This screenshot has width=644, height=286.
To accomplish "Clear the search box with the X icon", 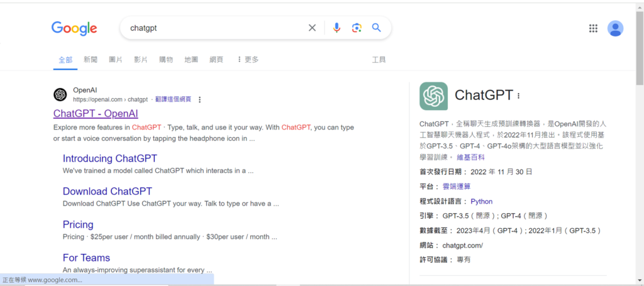I will [x=312, y=28].
